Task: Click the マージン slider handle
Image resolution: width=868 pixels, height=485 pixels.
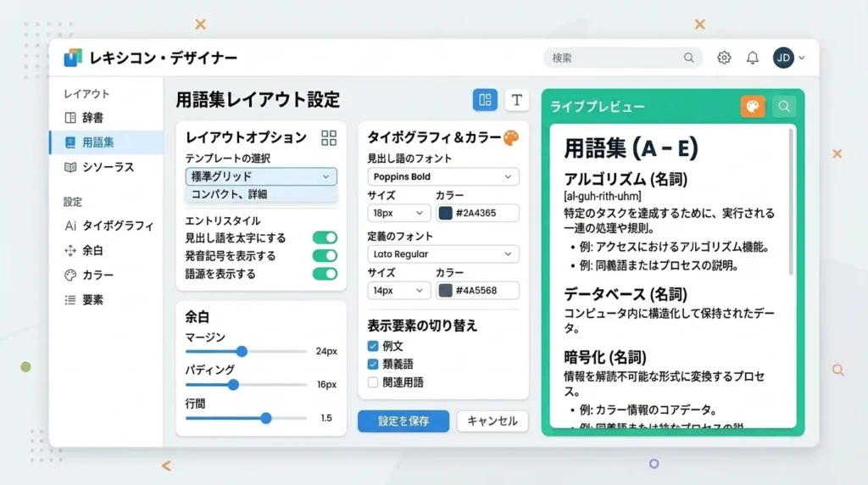Action: coord(242,351)
